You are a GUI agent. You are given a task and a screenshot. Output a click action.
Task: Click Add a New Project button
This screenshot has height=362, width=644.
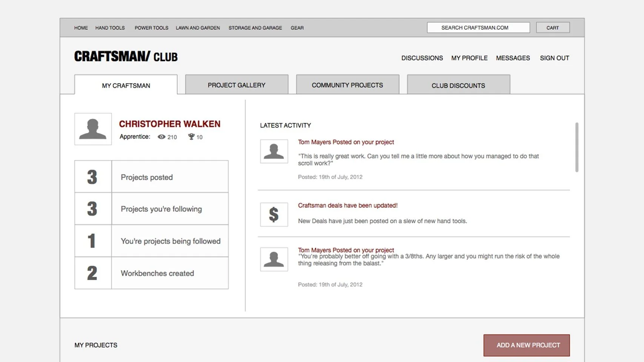coord(527,345)
